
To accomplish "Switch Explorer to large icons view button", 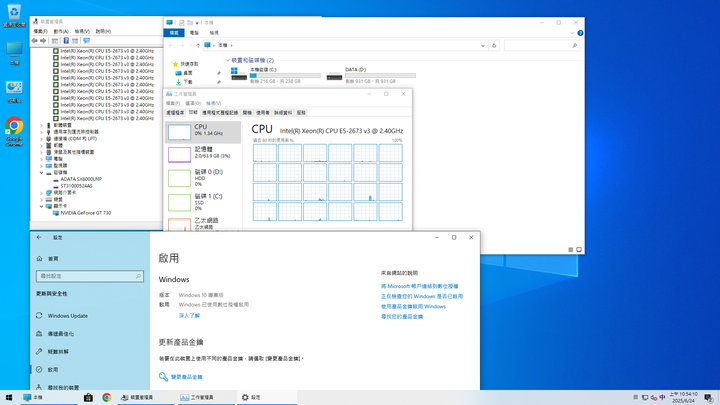I will coord(579,250).
